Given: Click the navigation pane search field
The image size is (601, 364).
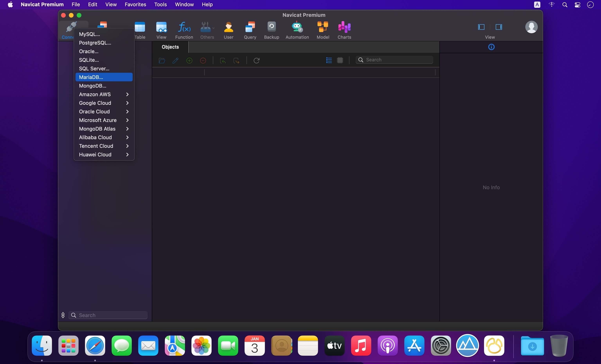Looking at the screenshot, I should 108,315.
